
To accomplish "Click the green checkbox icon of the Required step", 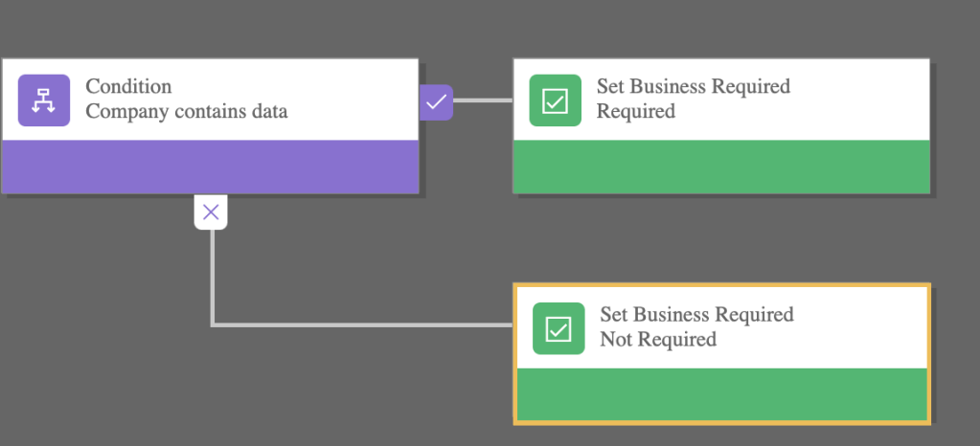I will tap(556, 100).
